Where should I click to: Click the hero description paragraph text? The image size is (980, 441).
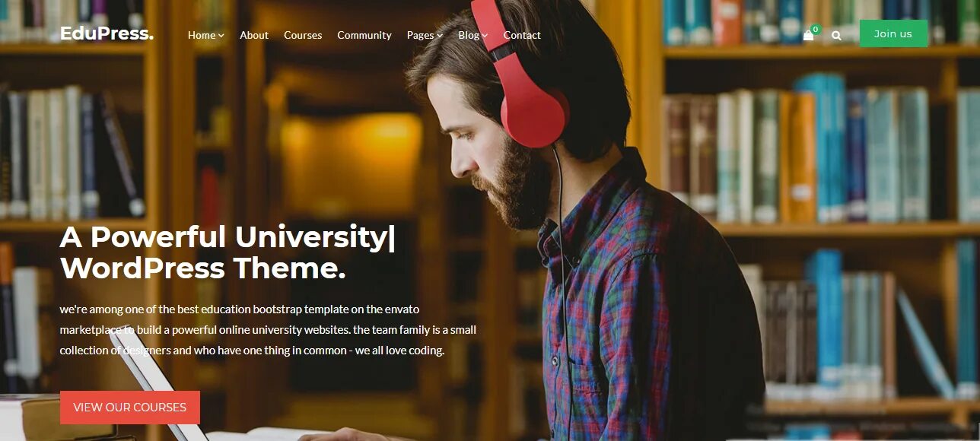pos(268,330)
